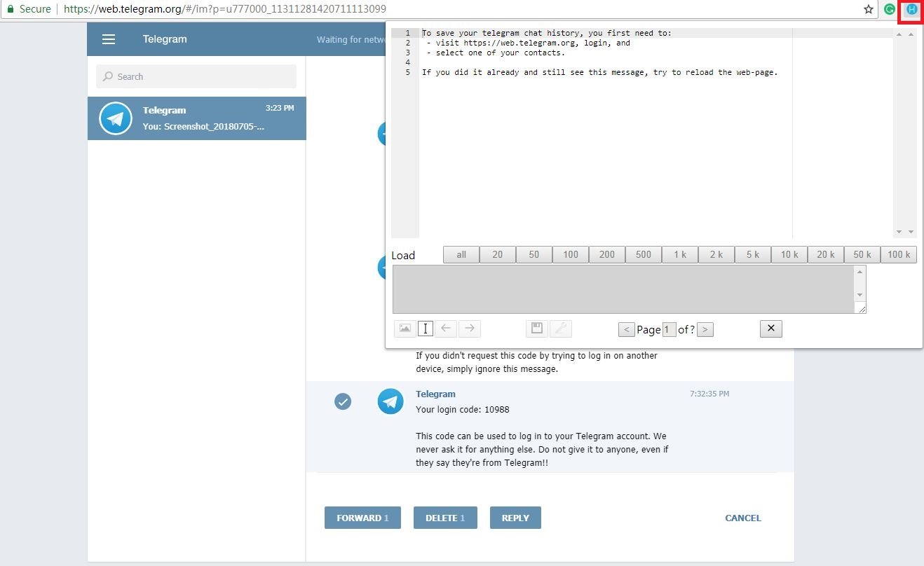This screenshot has height=566, width=924.
Task: Click FORWARD for the selected message
Action: 362,518
